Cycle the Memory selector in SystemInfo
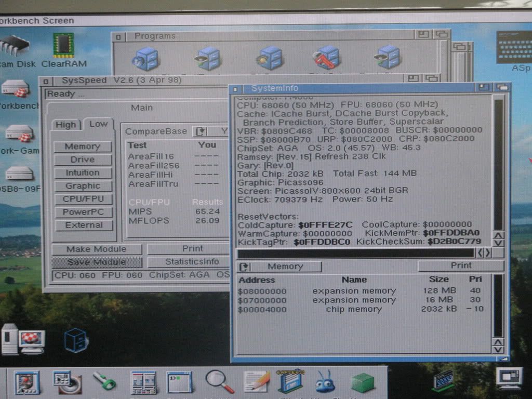 pyautogui.click(x=243, y=267)
